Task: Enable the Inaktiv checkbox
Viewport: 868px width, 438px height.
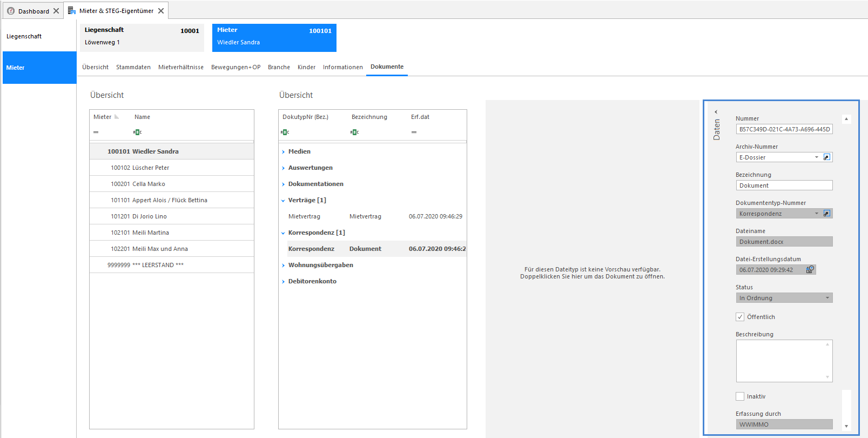Action: (x=740, y=396)
